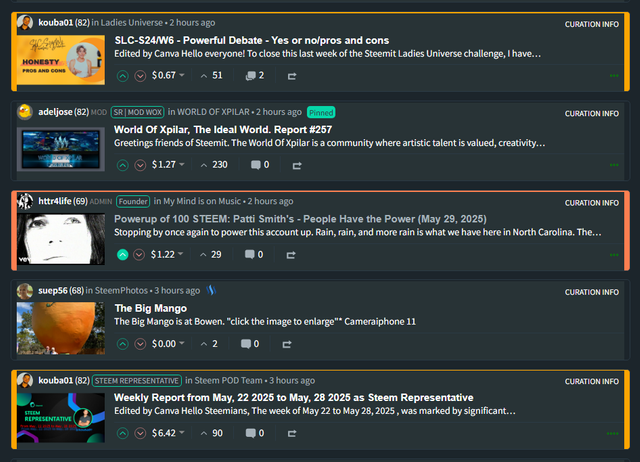This screenshot has height=462, width=640.
Task: Expand the $0.67 payout dropdown
Action: click(168, 76)
